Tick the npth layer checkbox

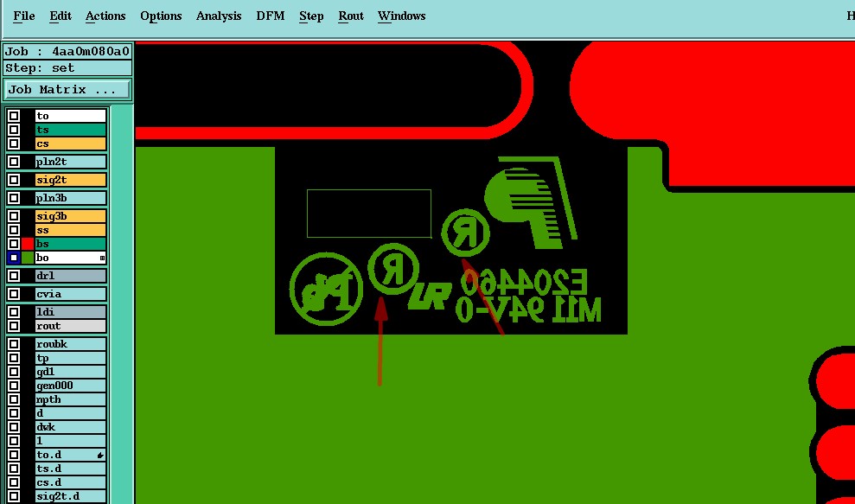click(x=14, y=399)
